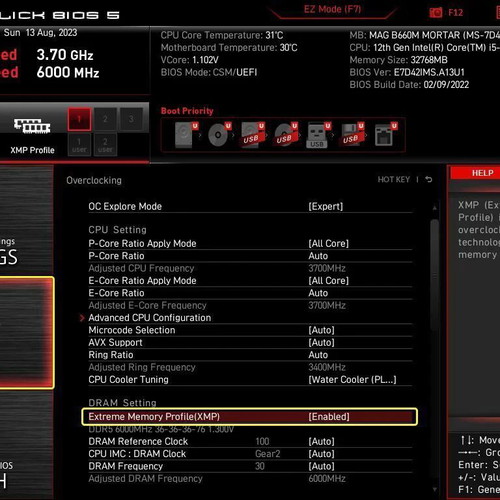The width and height of the screenshot is (500, 500).
Task: Open P-Core Ratio Apply Mode [All Core]
Action: [x=250, y=243]
